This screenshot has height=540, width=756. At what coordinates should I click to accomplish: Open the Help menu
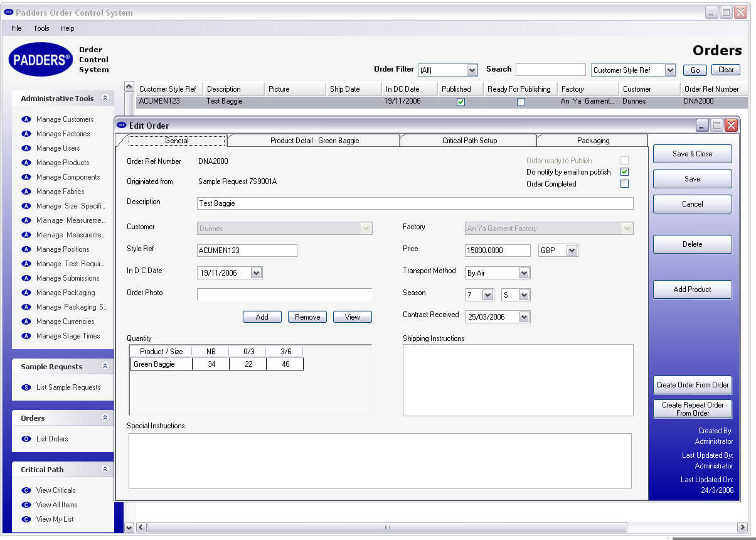tap(68, 28)
